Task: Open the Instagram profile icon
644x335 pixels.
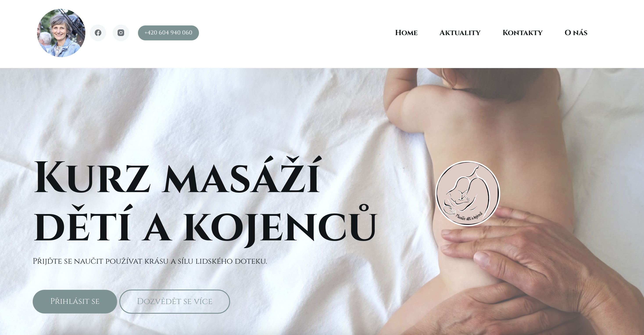Action: click(121, 33)
